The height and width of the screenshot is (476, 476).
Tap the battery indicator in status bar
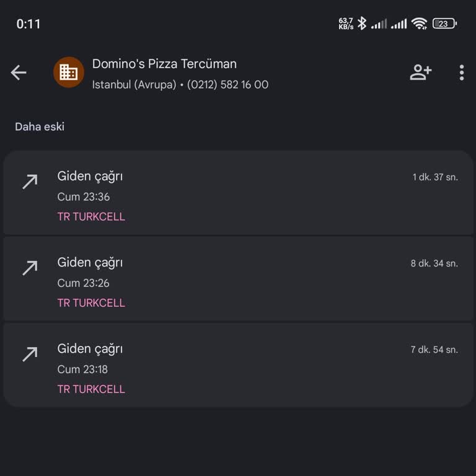444,24
